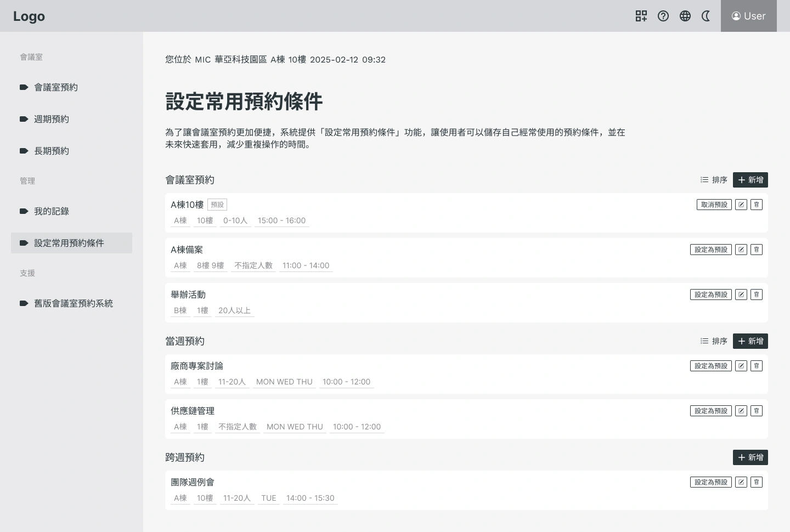The height and width of the screenshot is (532, 790).
Task: Click 新增 in the 跨週預約 section
Action: [750, 457]
